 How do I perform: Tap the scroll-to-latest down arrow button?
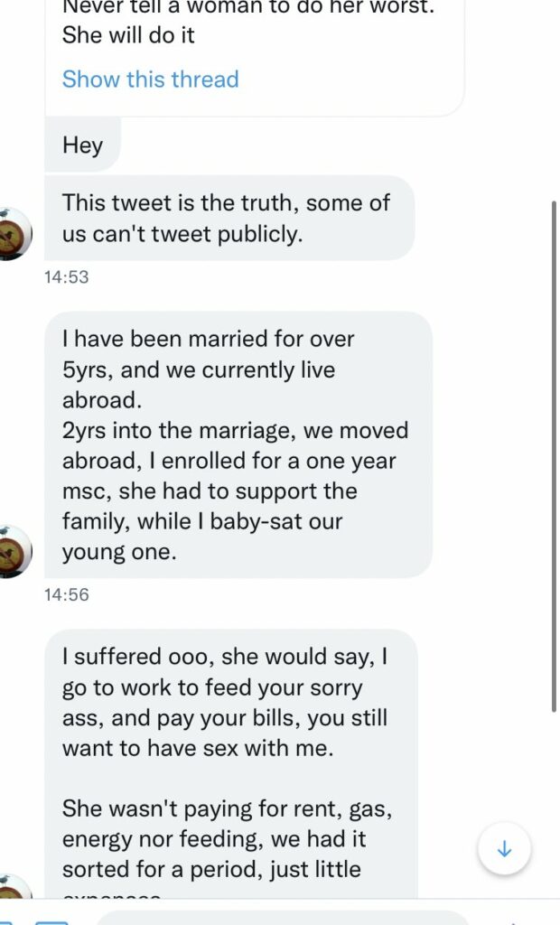click(504, 849)
